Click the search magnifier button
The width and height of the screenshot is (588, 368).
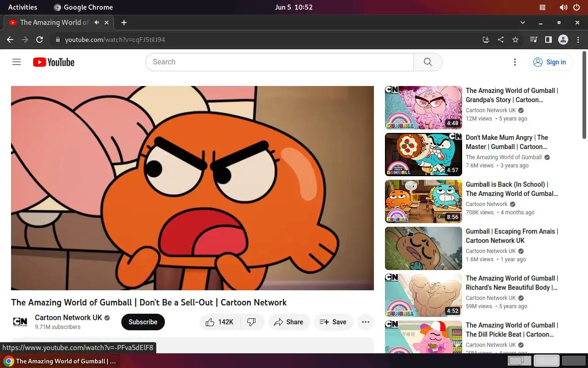coord(428,62)
